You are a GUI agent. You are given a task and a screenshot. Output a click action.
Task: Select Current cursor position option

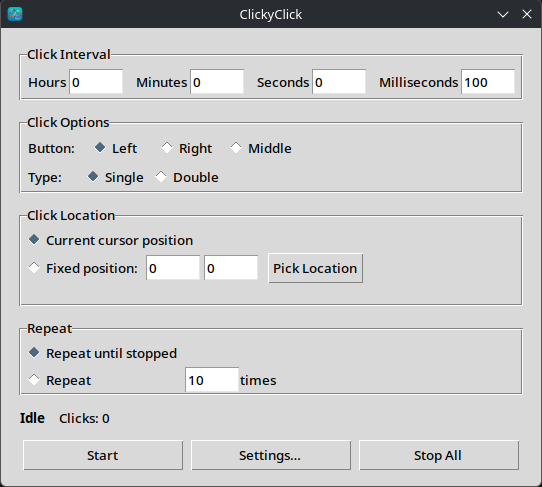coord(111,240)
